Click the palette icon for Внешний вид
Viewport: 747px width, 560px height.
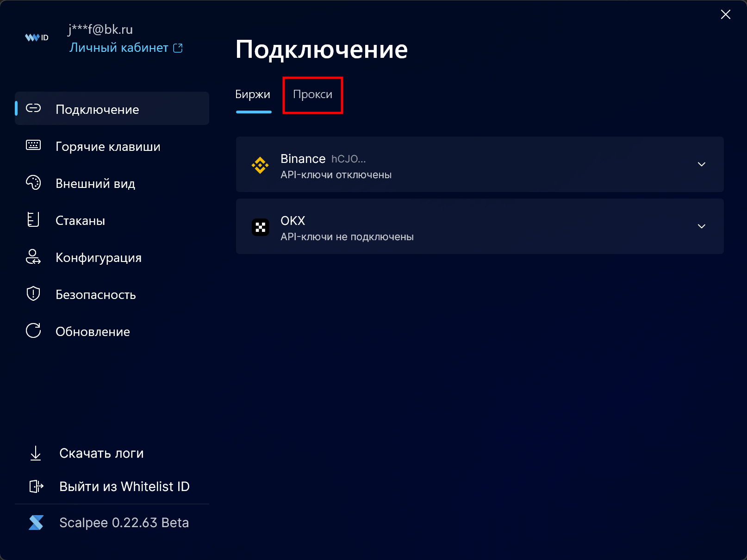point(33,183)
